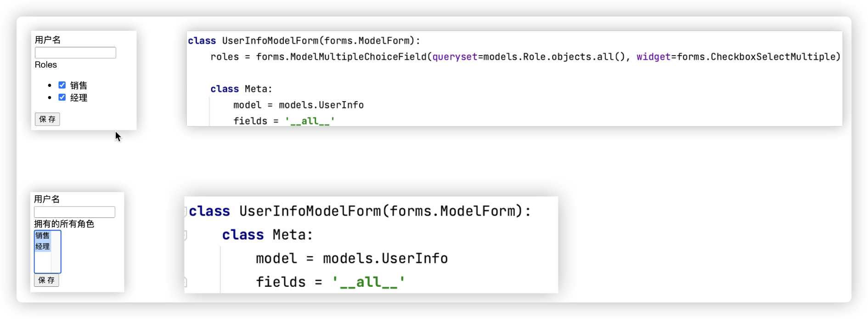Screen dimensions: 868x319
Task: Click the empty area inside the role listbox
Action: 43,262
